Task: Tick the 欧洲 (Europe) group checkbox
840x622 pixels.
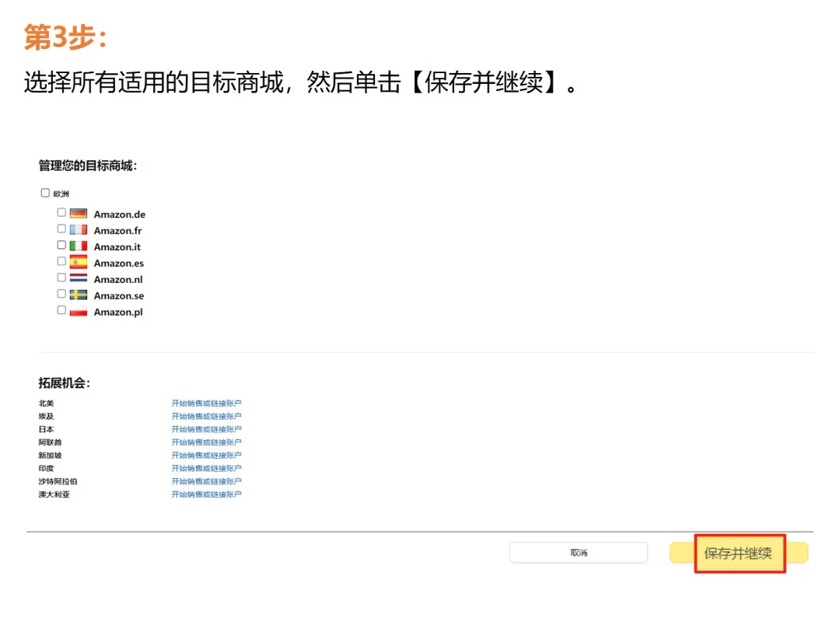Action: (45, 193)
